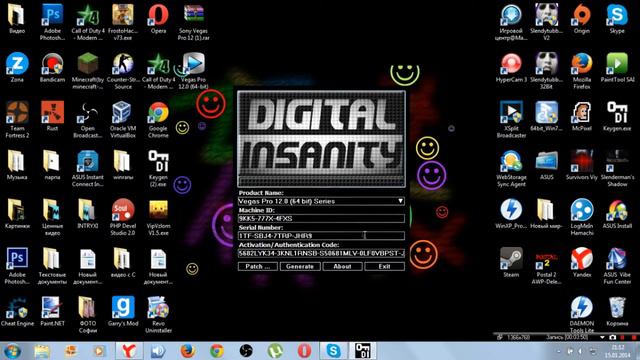Viewport: 640px width, 360px height.
Task: Click the Serial Number field
Action: [321, 236]
